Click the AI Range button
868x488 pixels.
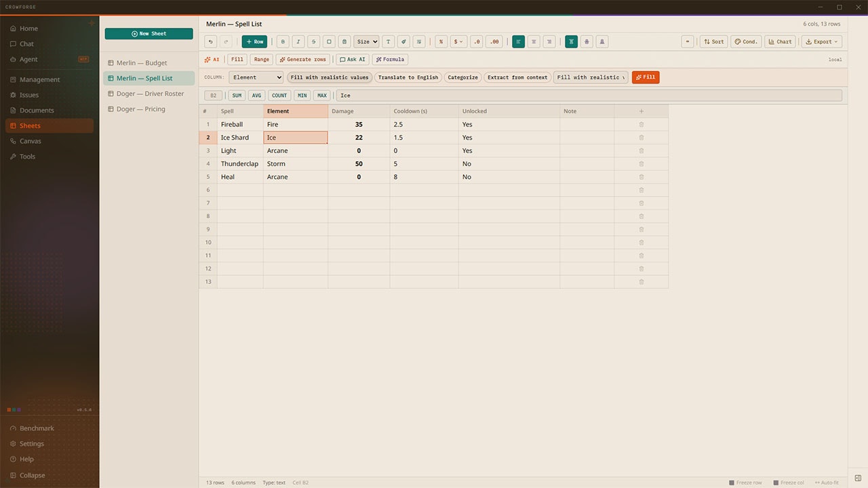[x=262, y=60]
